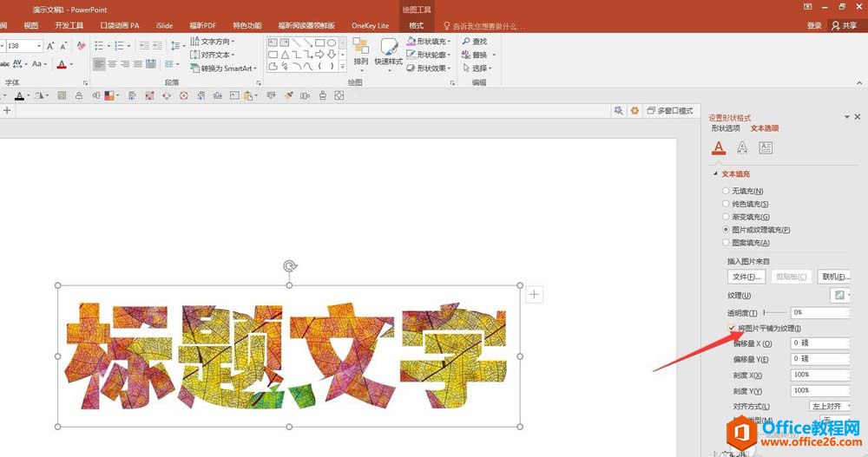Image resolution: width=868 pixels, height=457 pixels.
Task: Open the Text Fill & Outline icon tab
Action: coord(718,147)
